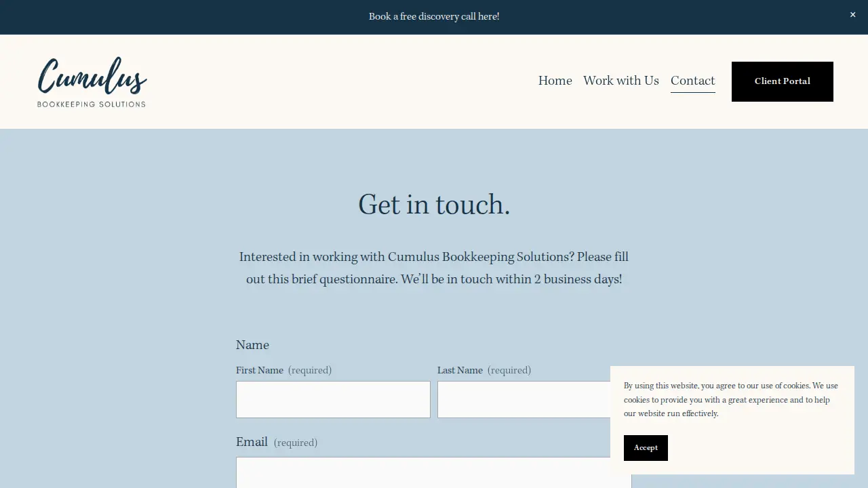The image size is (868, 488).
Task: Click the 'Name' form label
Action: pyautogui.click(x=252, y=345)
